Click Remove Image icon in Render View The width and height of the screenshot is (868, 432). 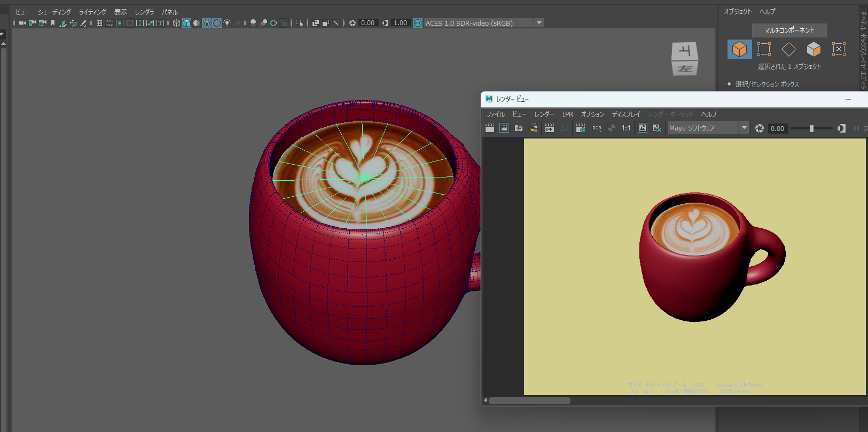coord(656,128)
